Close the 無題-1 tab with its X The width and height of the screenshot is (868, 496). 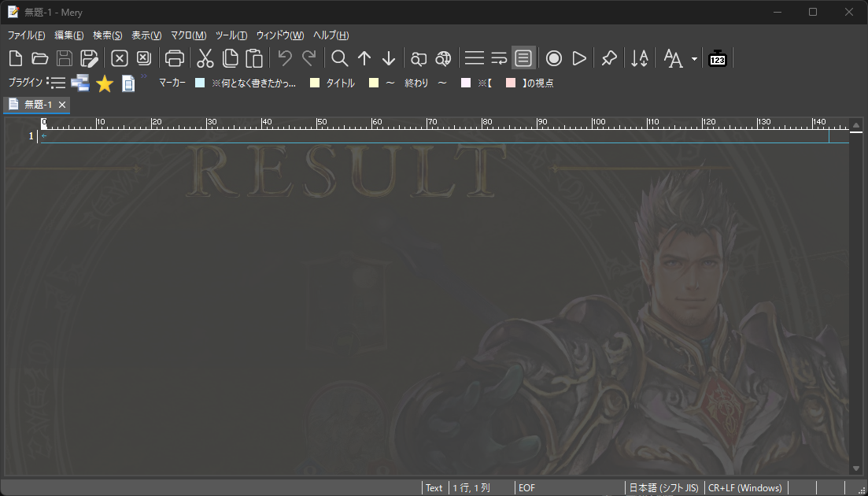tap(62, 105)
